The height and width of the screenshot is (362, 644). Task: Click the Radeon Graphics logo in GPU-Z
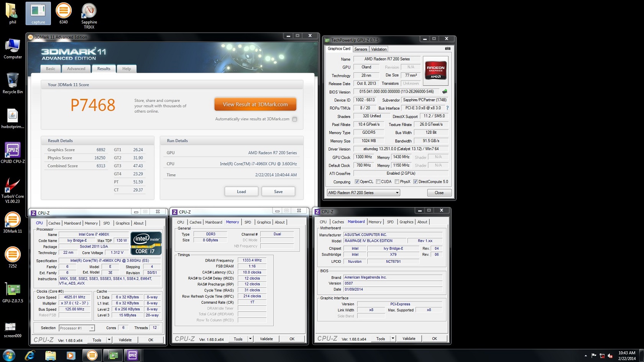click(436, 70)
